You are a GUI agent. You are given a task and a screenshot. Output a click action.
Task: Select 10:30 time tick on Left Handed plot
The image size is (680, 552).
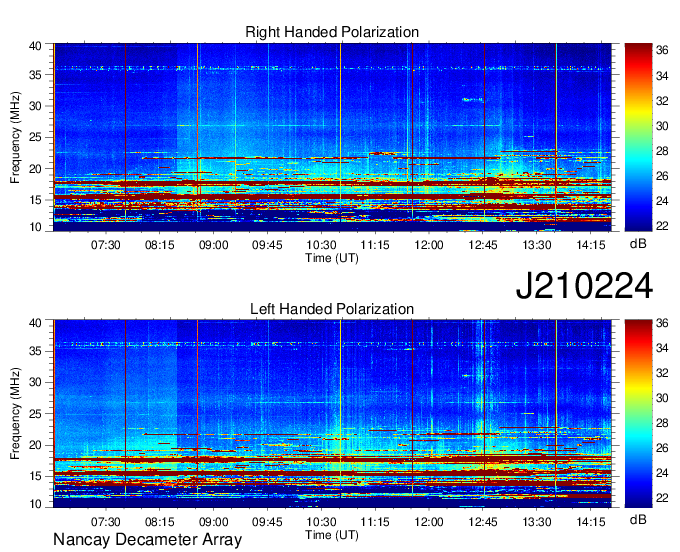(321, 522)
